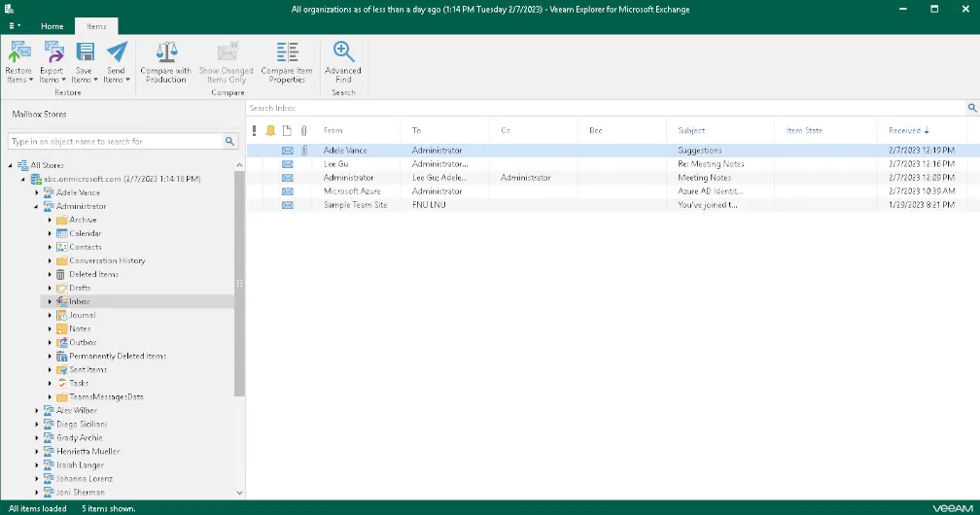This screenshot has height=515, width=980.
Task: Collapse the abc.onmicrosoft.com organization node
Action: click(x=23, y=180)
